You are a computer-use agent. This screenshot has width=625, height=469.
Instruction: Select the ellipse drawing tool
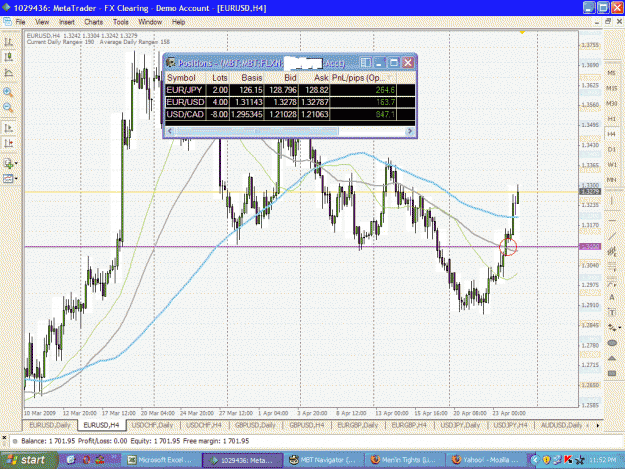[x=611, y=343]
